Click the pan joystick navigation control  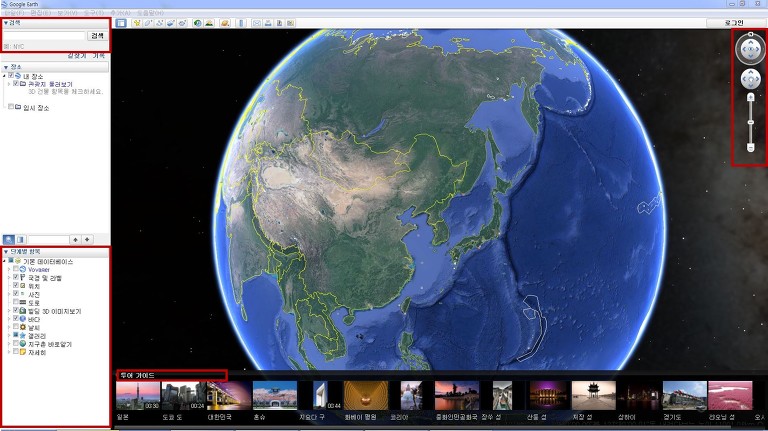(x=750, y=79)
